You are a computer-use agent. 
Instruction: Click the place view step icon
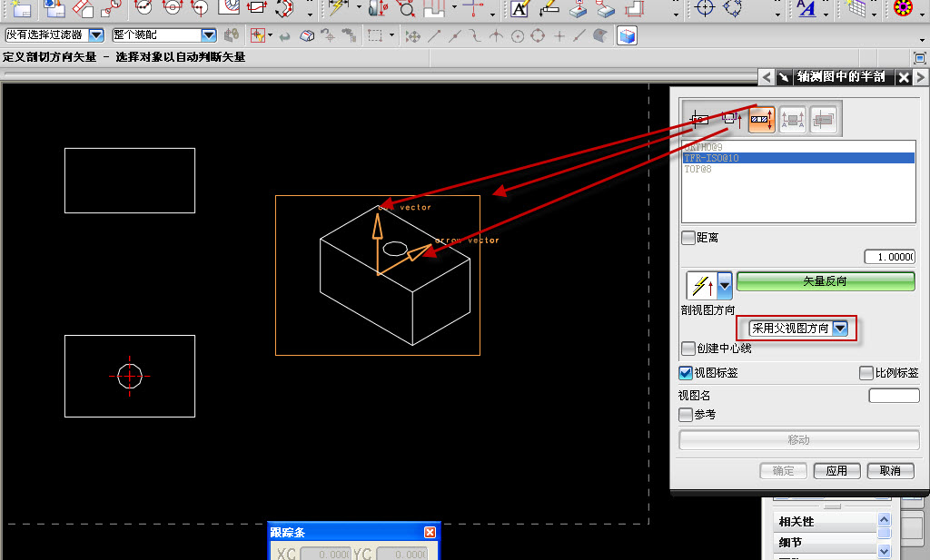(x=823, y=119)
